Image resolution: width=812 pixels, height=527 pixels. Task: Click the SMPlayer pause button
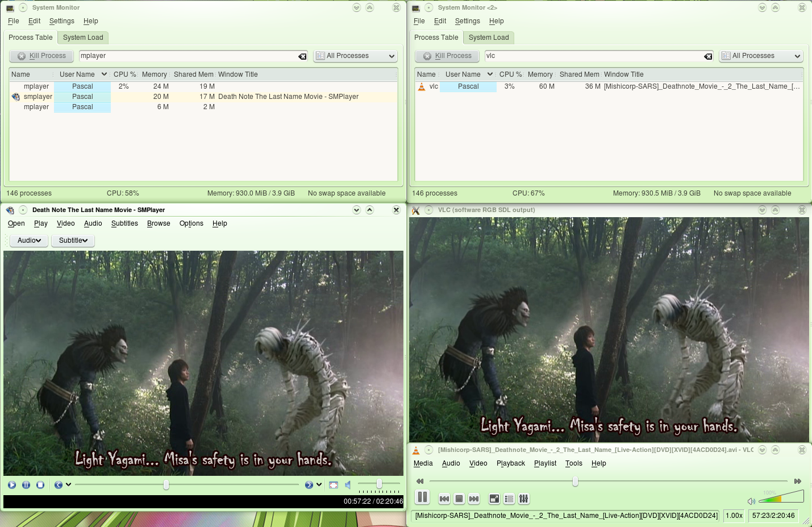pos(26,485)
